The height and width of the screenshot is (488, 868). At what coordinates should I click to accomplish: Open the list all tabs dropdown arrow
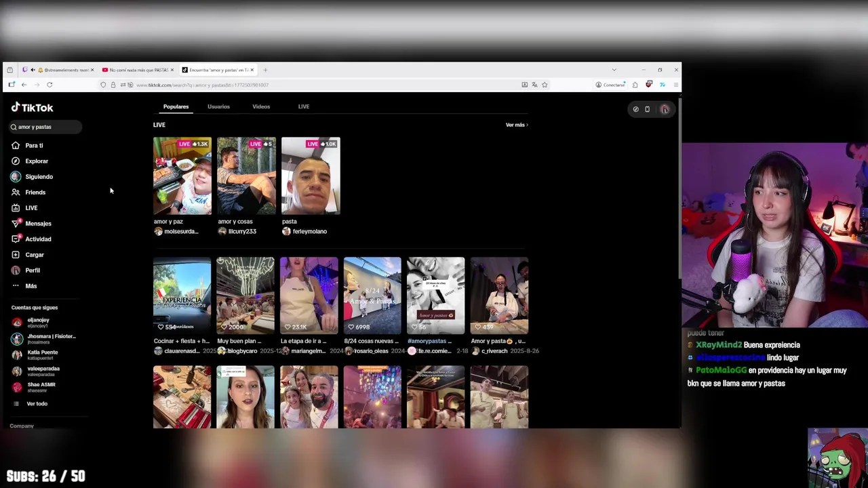[614, 70]
